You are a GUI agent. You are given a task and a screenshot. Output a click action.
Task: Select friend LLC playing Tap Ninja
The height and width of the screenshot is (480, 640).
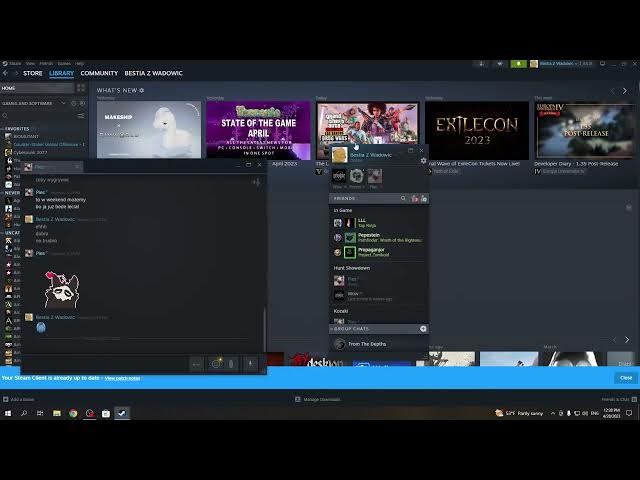(378, 223)
